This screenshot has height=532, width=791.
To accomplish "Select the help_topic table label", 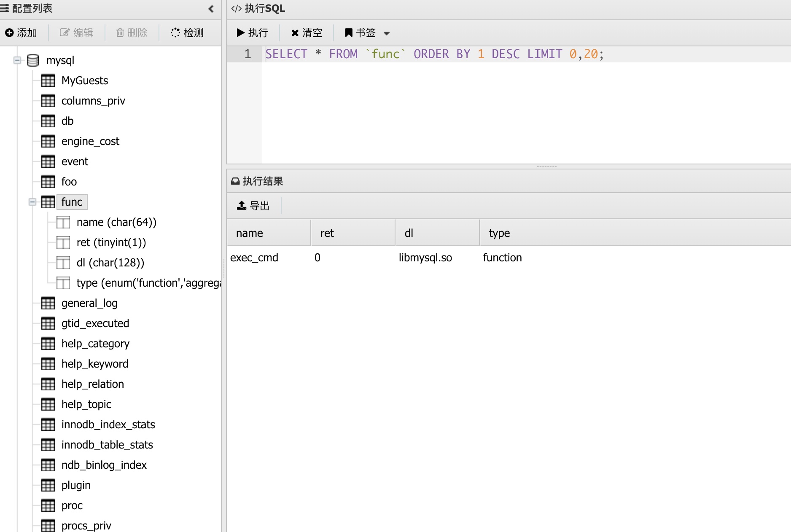I will 86,404.
